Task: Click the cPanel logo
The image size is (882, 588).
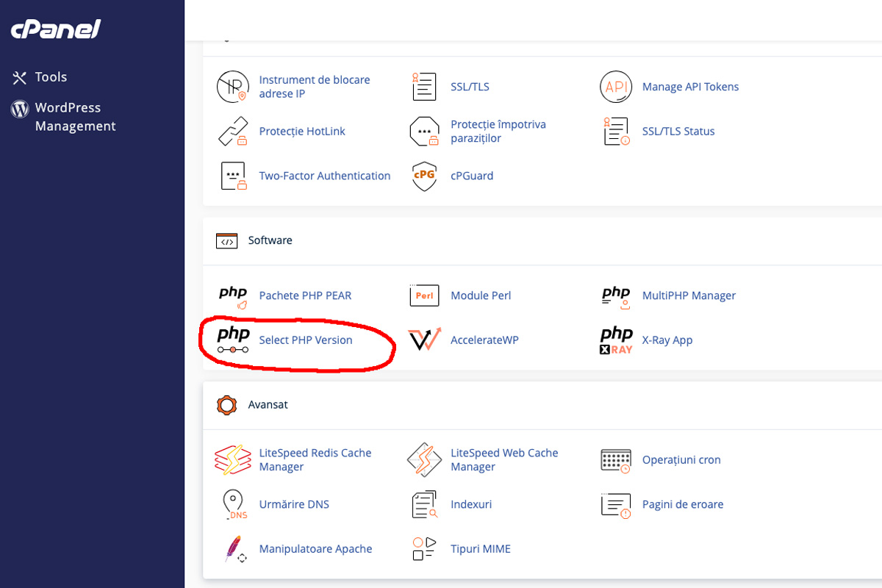Action: click(x=56, y=30)
